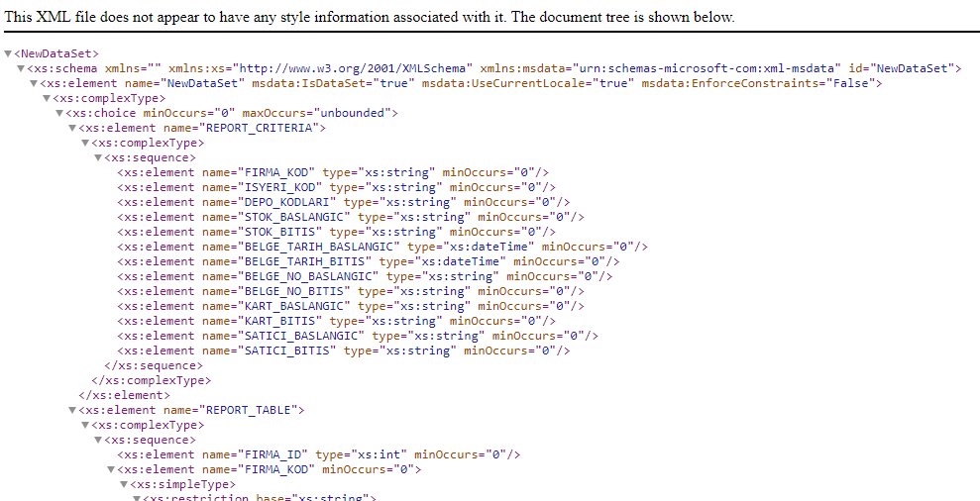The image size is (980, 501).
Task: Collapse the xs:simpleType node
Action: click(x=124, y=484)
